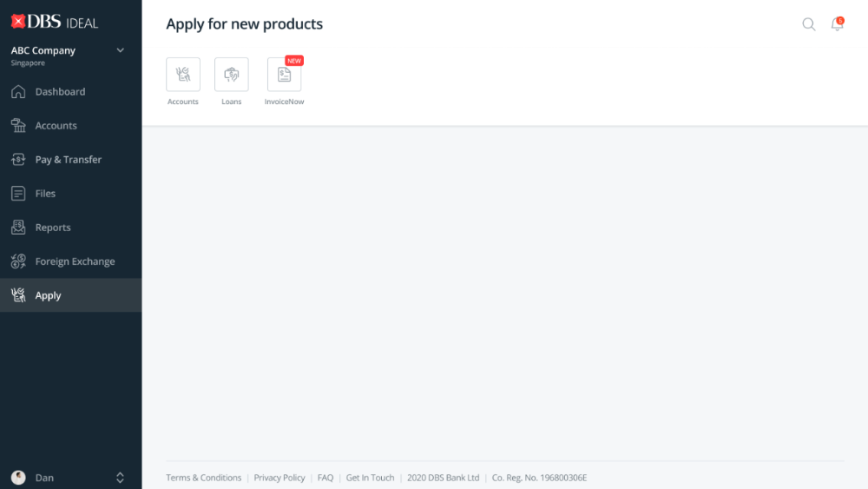The width and height of the screenshot is (868, 489).
Task: Open the FAQ footer link
Action: click(x=325, y=478)
